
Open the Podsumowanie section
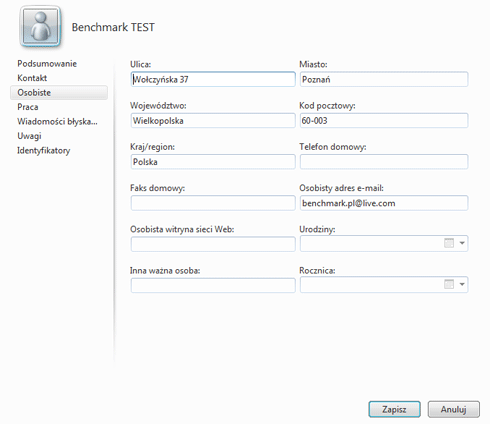[x=47, y=64]
